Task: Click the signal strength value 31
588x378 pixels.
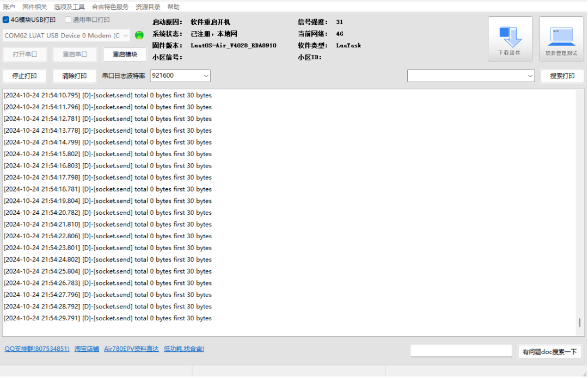Action: (339, 22)
